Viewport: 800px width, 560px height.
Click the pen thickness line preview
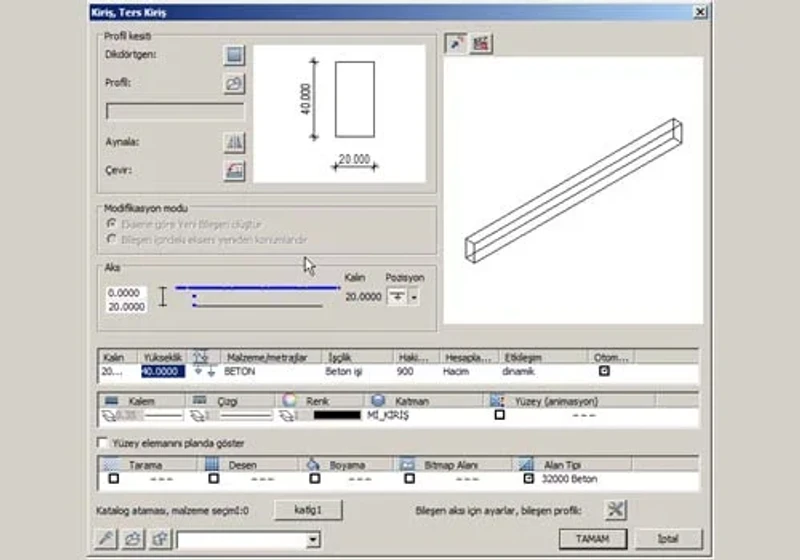164,416
